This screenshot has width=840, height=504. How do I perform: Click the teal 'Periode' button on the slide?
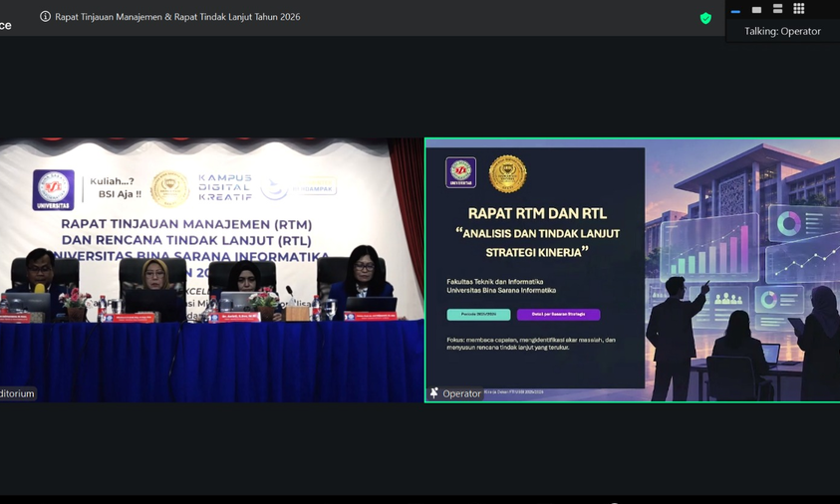tap(478, 315)
